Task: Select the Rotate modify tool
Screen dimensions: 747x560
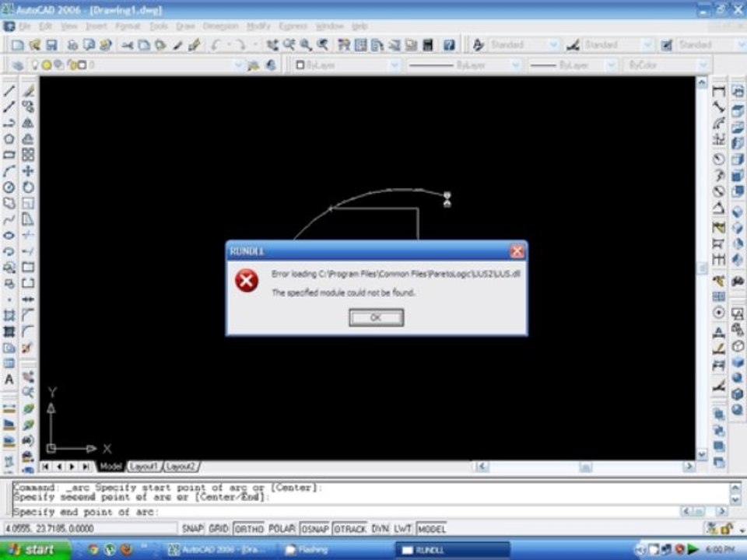Action: [28, 187]
